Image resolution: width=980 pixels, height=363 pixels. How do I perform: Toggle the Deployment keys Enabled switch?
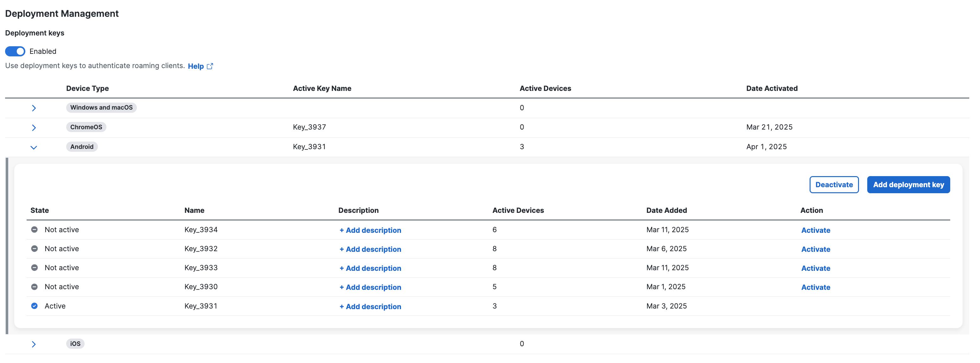coord(15,51)
